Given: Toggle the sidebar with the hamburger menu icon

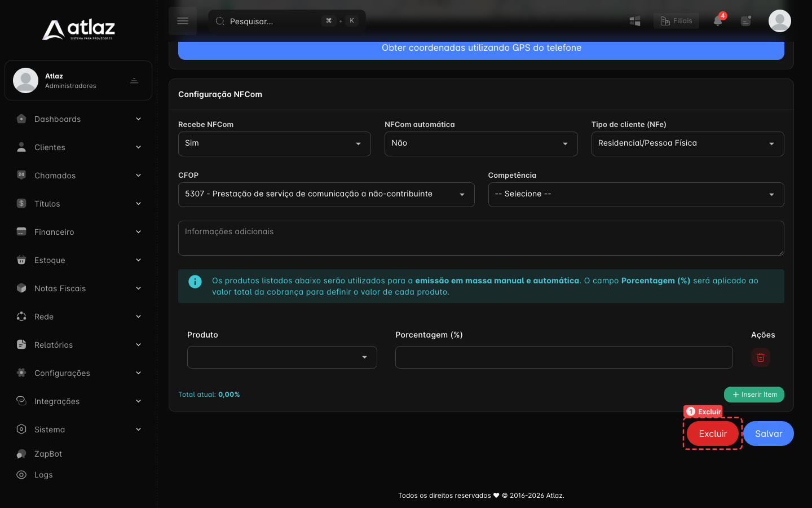Looking at the screenshot, I should [183, 21].
